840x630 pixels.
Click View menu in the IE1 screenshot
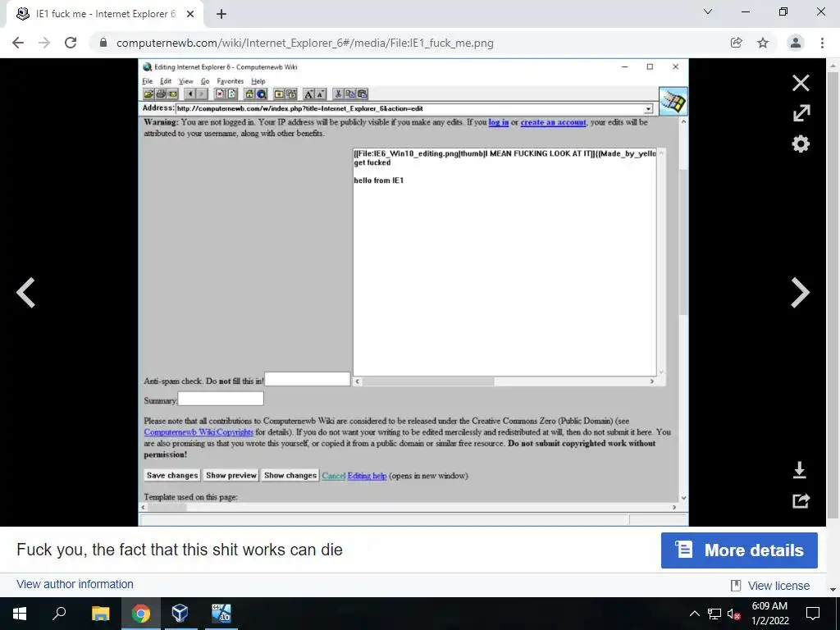point(185,81)
